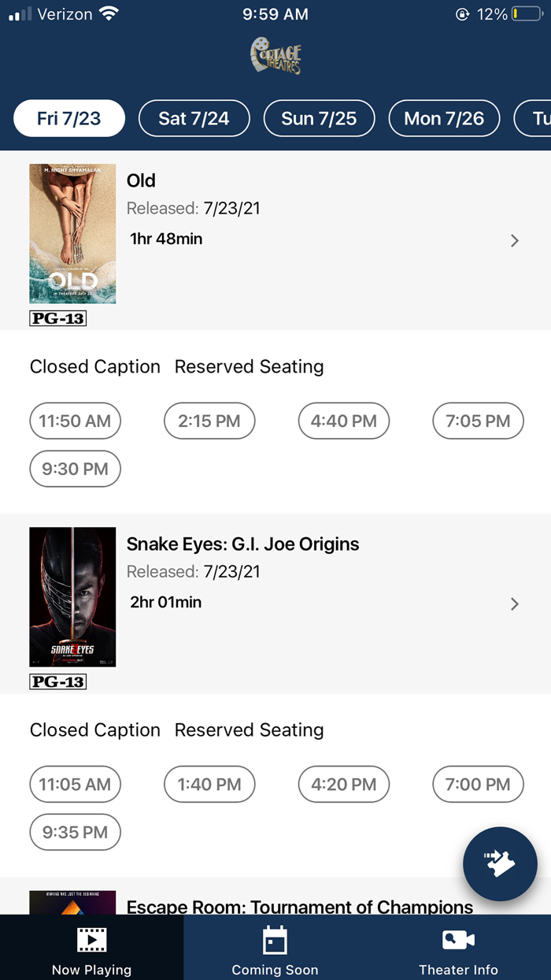
Task: Expand details for the movie Old
Action: click(x=514, y=240)
